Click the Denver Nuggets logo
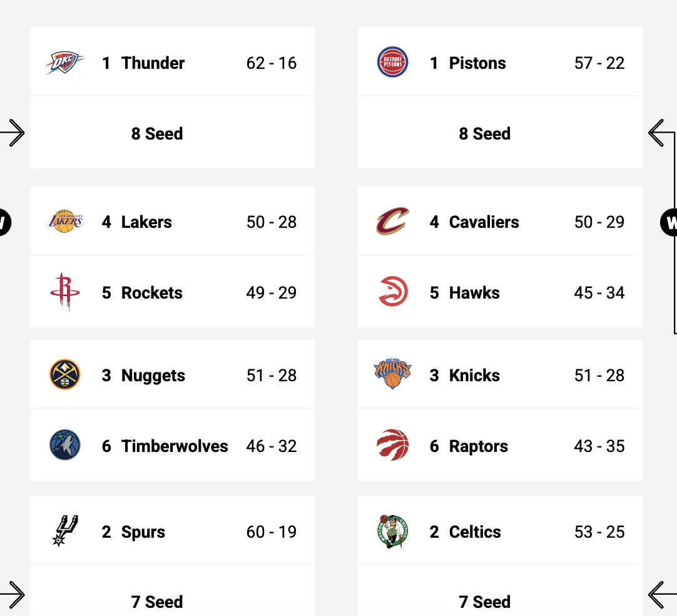The image size is (677, 616). click(x=65, y=375)
